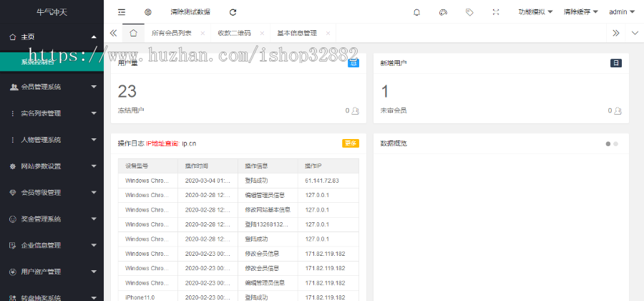
Task: Open the website globe icon in header
Action: click(148, 12)
